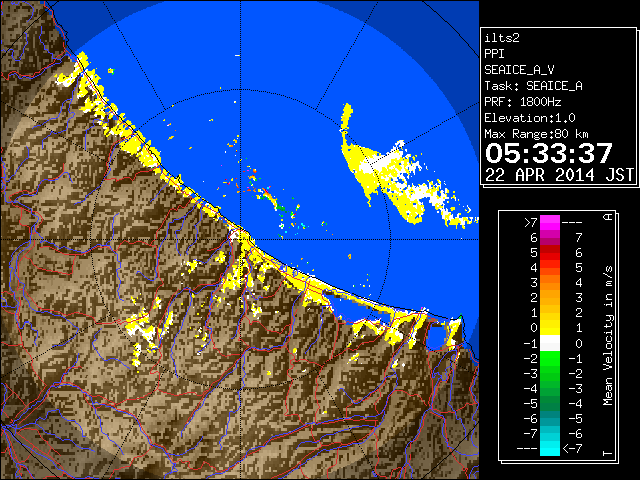Image resolution: width=640 pixels, height=480 pixels.
Task: Click the '22 APR 2014 JST' date
Action: point(559,175)
